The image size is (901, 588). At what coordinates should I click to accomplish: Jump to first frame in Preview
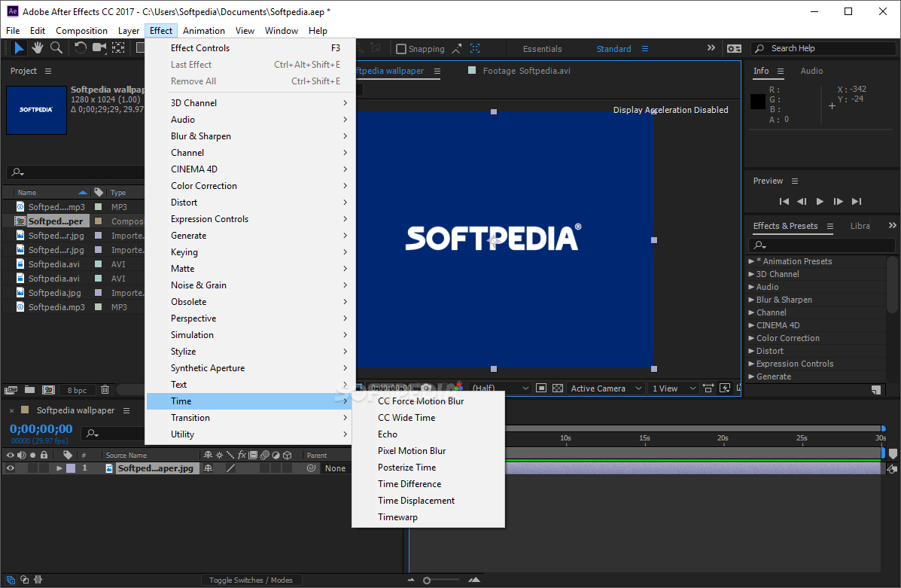tap(784, 201)
